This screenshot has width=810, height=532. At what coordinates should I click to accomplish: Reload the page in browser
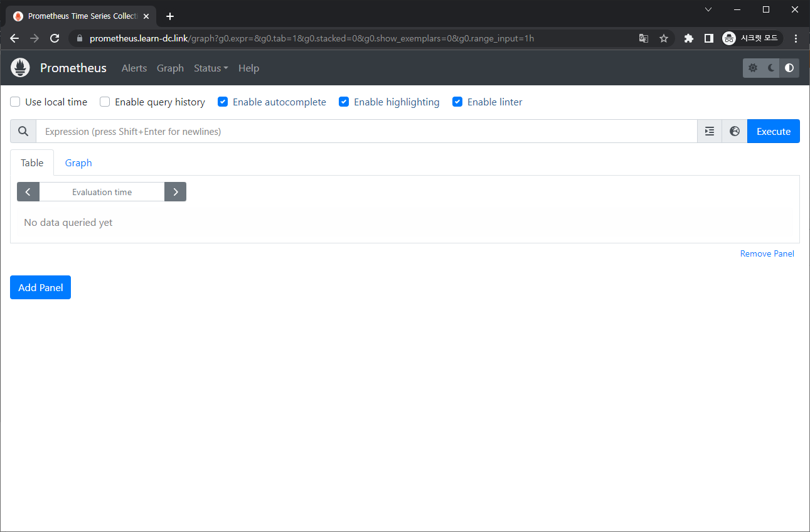point(55,38)
